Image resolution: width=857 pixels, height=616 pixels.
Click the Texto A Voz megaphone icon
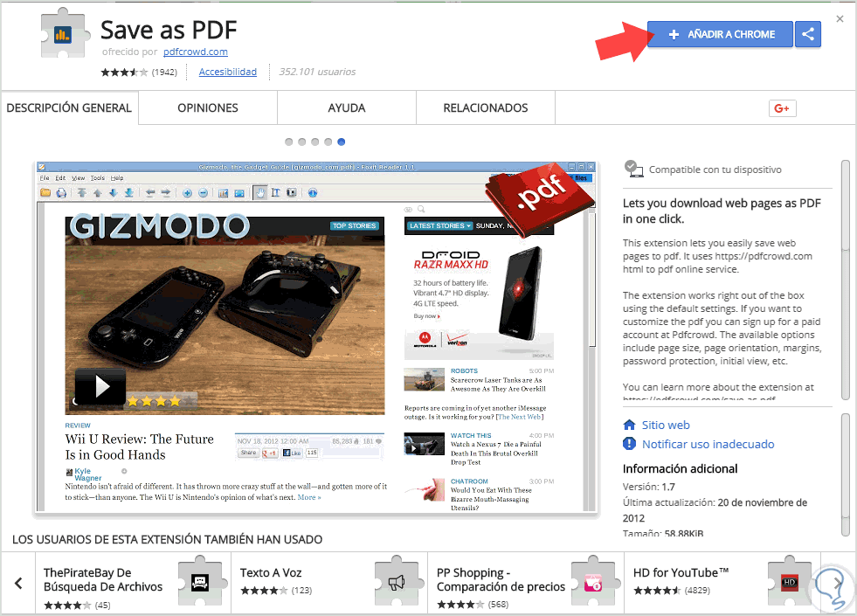coord(397,582)
